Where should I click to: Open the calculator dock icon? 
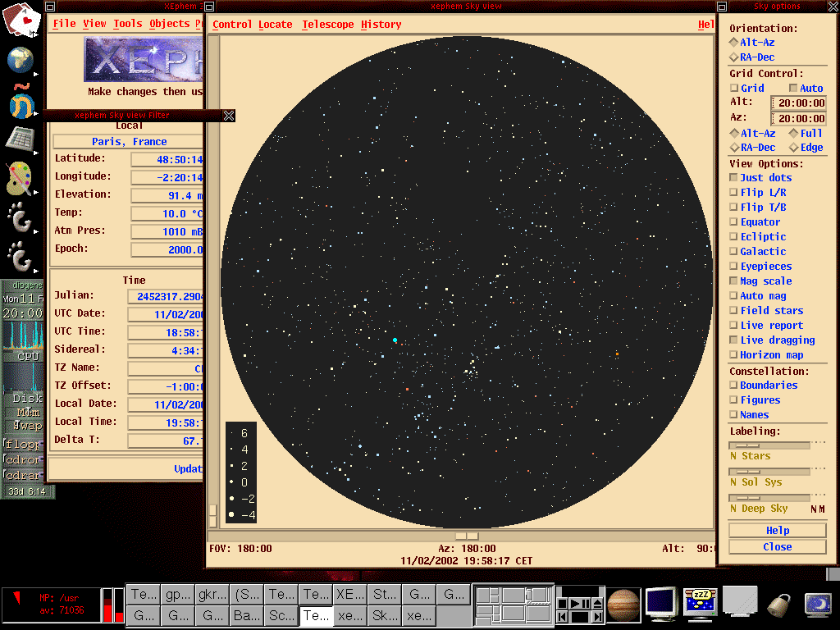coord(21,139)
